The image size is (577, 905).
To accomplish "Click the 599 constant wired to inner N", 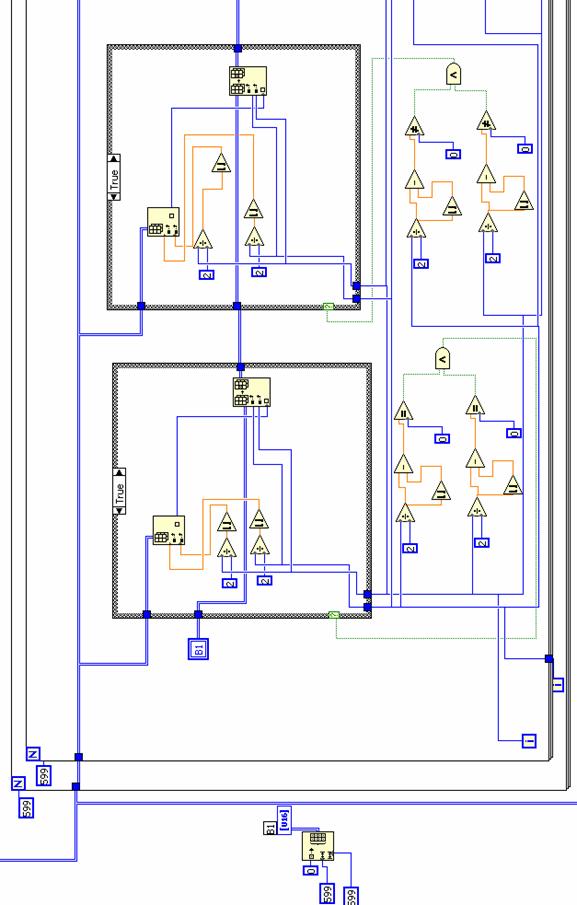I will coord(44,775).
